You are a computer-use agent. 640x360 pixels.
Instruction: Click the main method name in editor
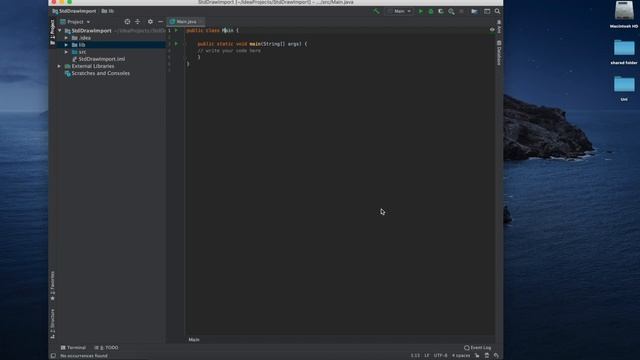click(x=255, y=44)
